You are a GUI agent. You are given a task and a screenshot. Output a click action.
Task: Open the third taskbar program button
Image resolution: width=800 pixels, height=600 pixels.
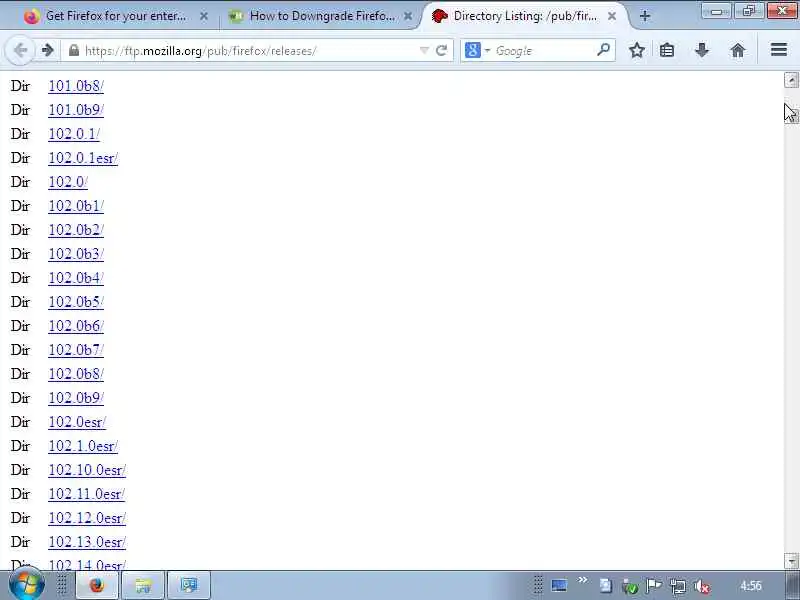(x=189, y=585)
